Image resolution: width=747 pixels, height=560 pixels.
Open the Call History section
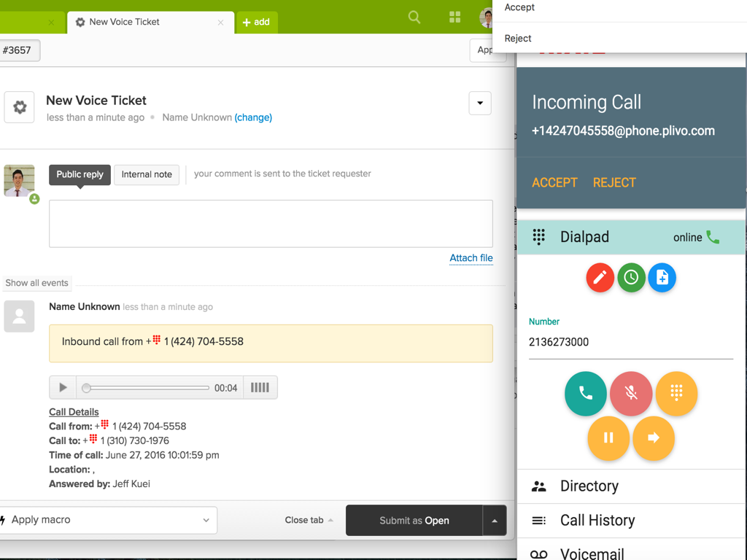coord(597,521)
